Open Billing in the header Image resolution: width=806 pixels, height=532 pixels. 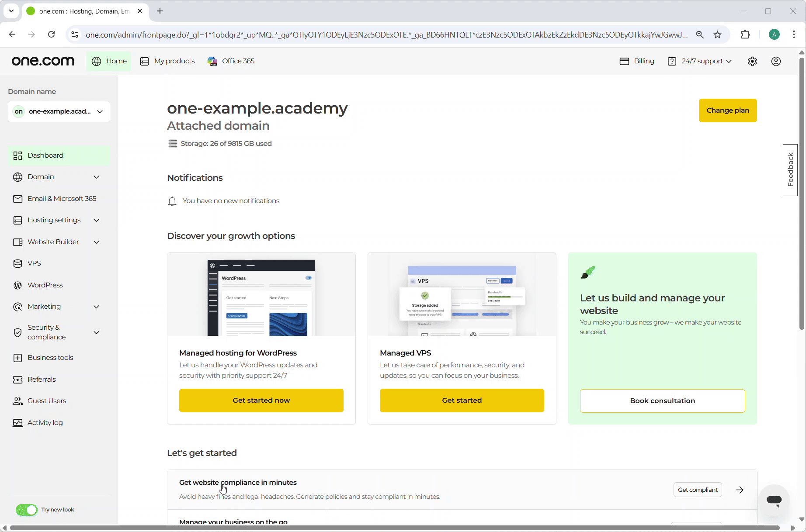tap(637, 61)
